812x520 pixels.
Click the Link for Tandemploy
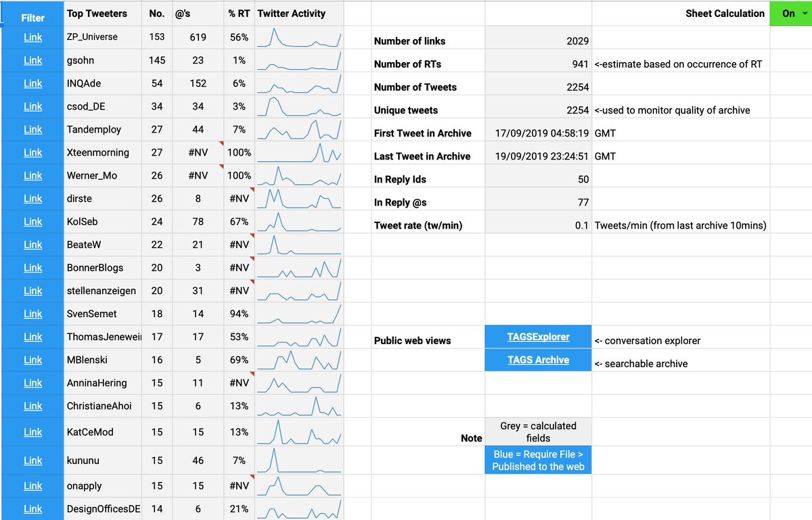[32, 129]
